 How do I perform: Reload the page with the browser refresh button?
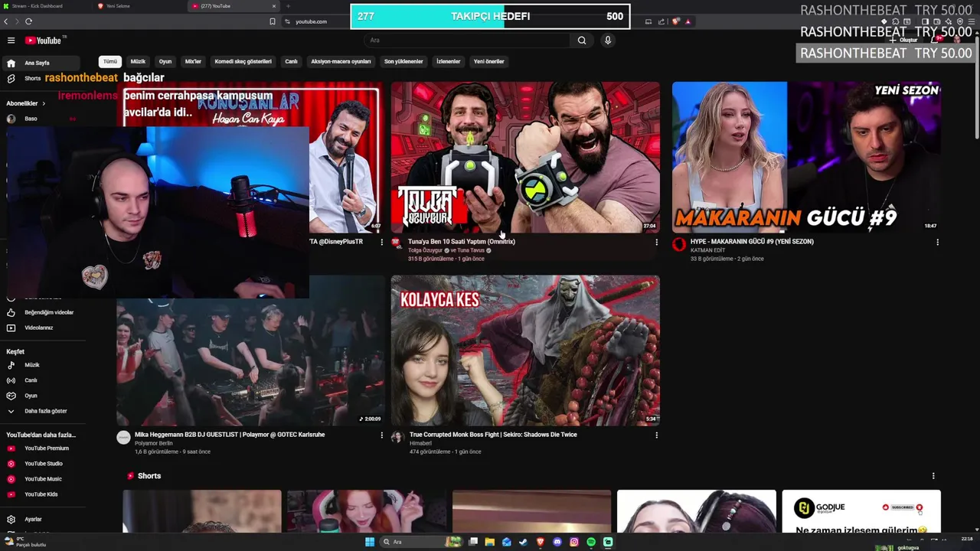click(28, 21)
